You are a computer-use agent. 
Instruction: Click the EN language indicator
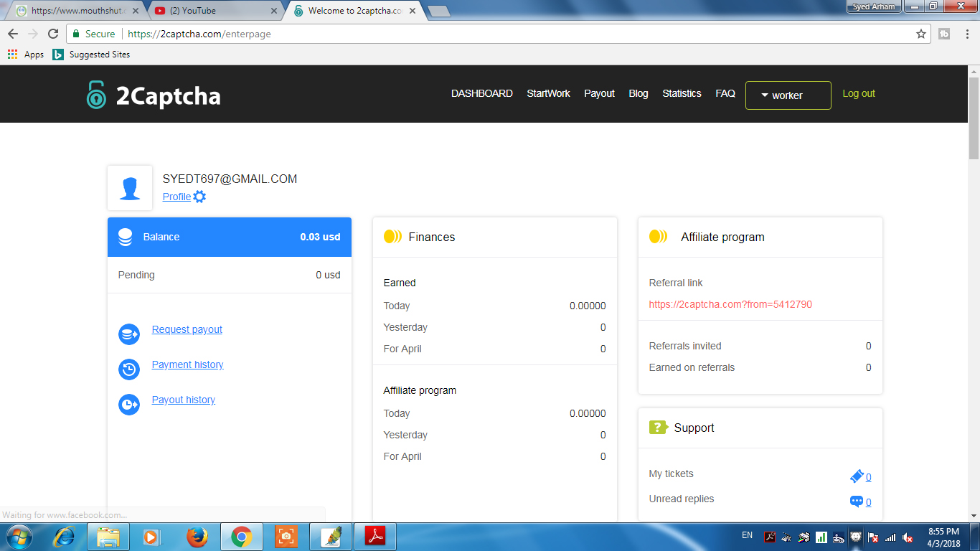pyautogui.click(x=747, y=535)
